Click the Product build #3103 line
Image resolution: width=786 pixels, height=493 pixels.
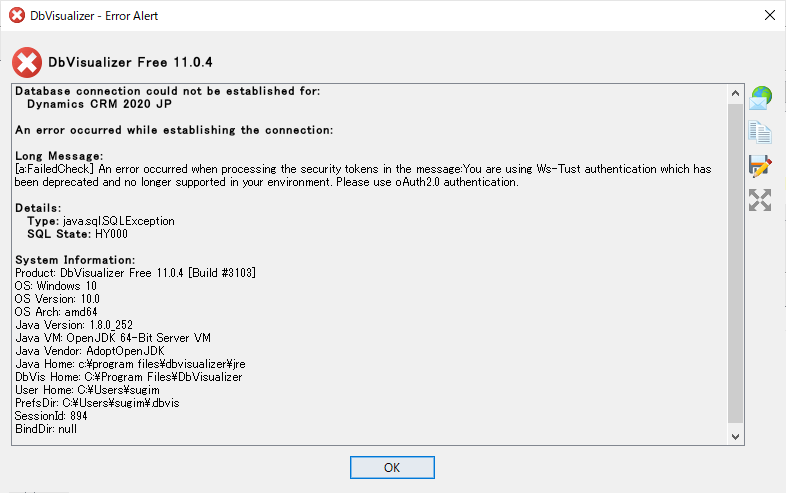[135, 273]
